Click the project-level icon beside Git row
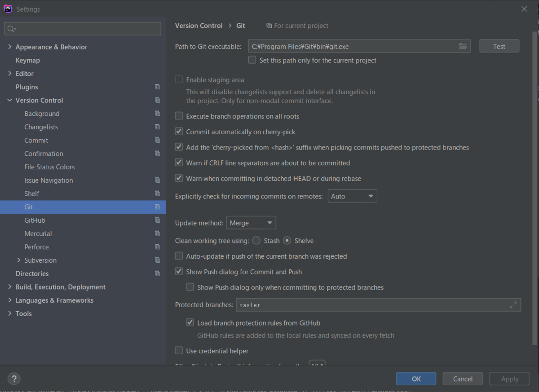The image size is (539, 392). pyautogui.click(x=157, y=207)
